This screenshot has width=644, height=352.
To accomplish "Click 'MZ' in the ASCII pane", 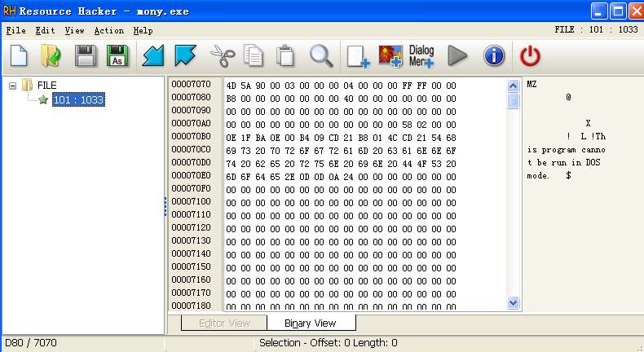I will [532, 84].
